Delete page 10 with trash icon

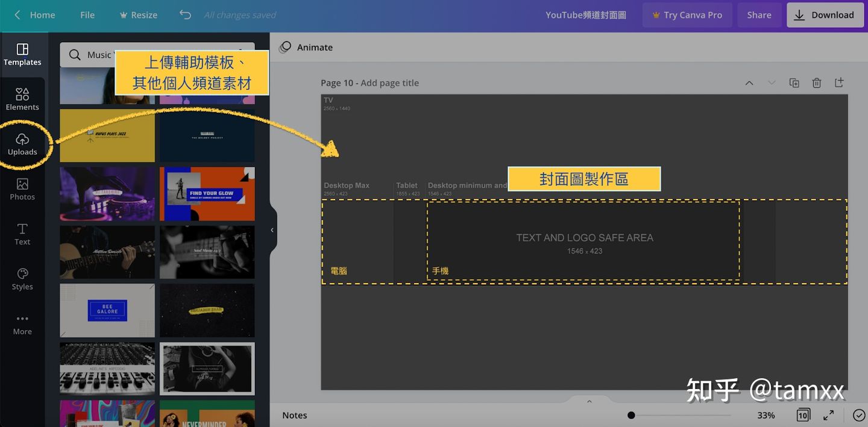pos(817,83)
